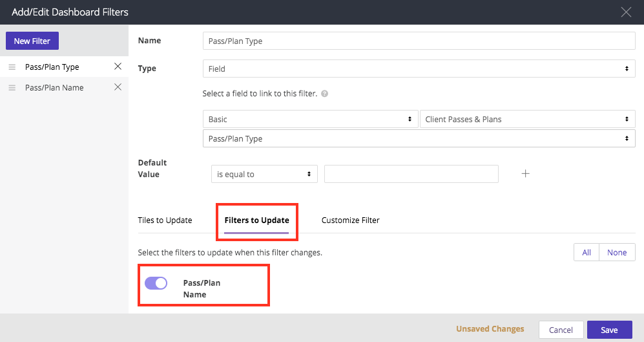The height and width of the screenshot is (342, 644).
Task: Expand the Pass/Plan Type field dropdown
Action: pos(419,139)
